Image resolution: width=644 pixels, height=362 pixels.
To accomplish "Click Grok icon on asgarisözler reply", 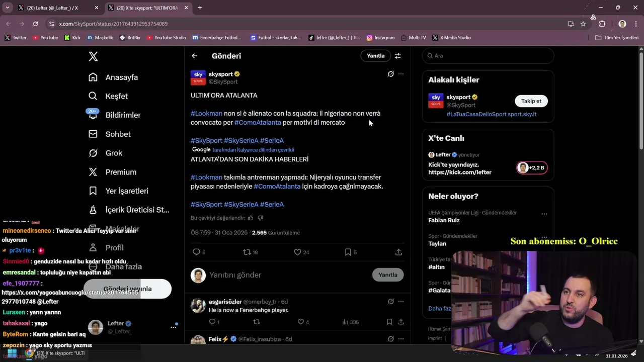I will [x=390, y=302].
